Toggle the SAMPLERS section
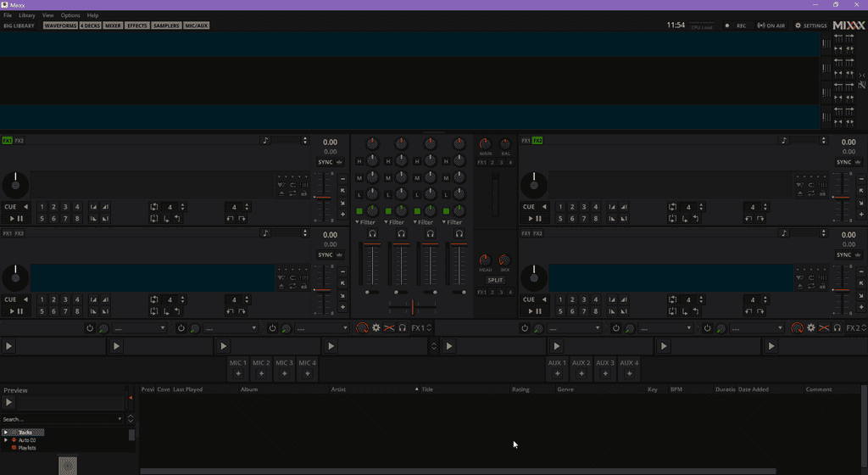This screenshot has height=475, width=868. (x=166, y=25)
